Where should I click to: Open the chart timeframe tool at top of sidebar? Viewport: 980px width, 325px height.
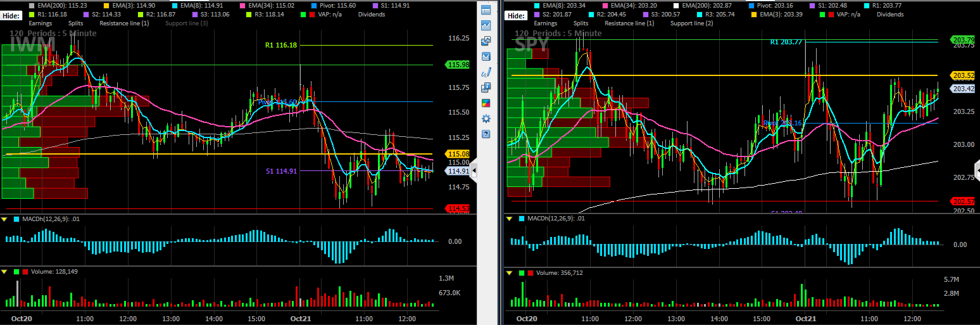(486, 10)
